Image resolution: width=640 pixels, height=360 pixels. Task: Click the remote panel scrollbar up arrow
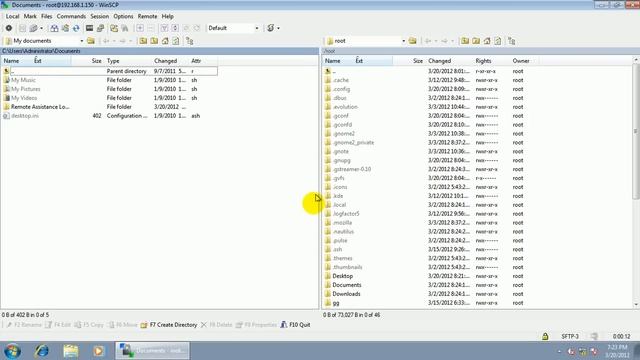click(636, 60)
